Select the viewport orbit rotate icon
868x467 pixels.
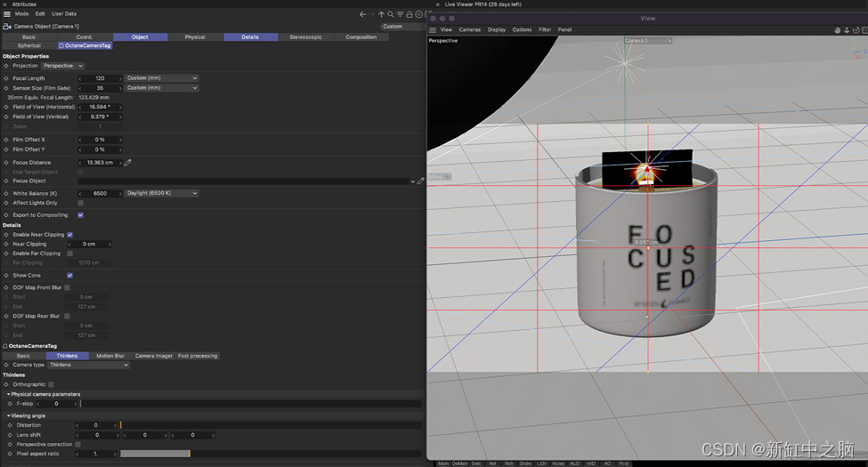(x=856, y=30)
